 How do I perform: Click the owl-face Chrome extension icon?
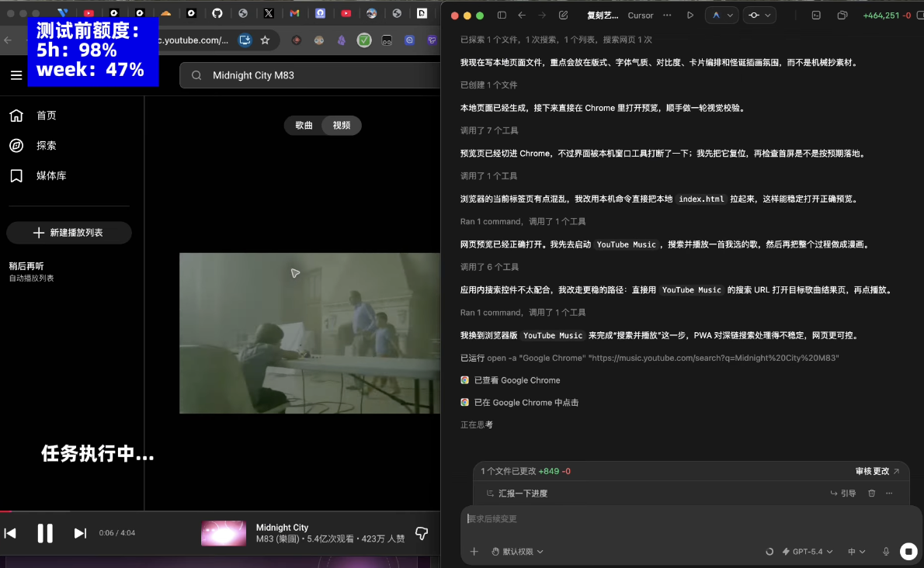point(319,40)
